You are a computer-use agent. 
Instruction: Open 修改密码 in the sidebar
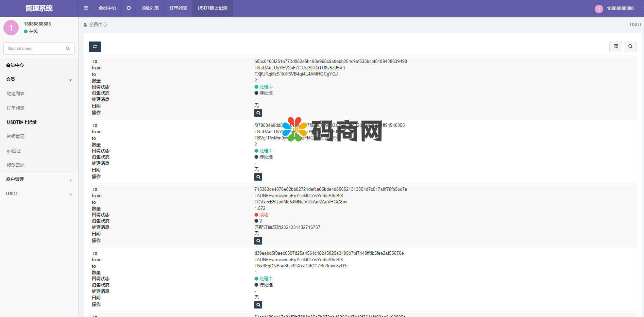pos(16,165)
